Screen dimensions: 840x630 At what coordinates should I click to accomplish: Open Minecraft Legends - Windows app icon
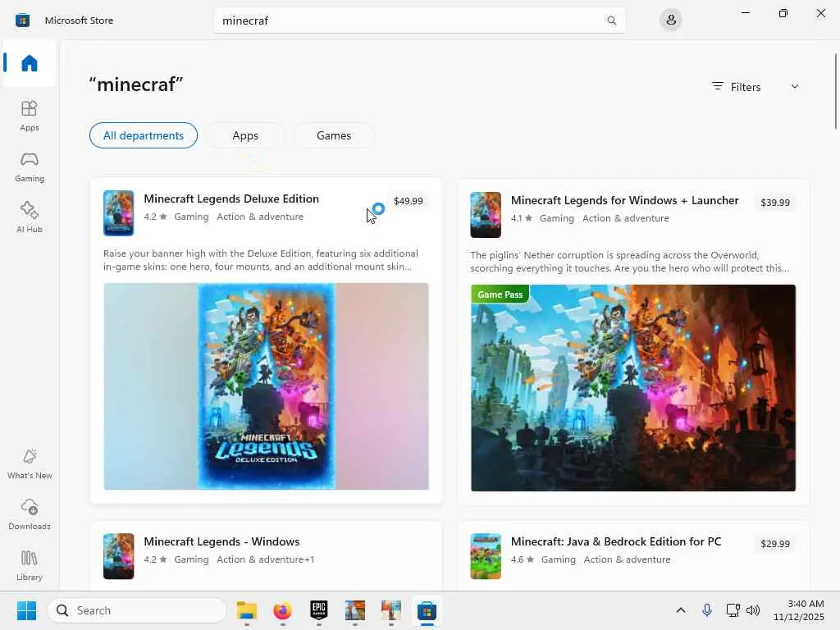pyautogui.click(x=118, y=556)
